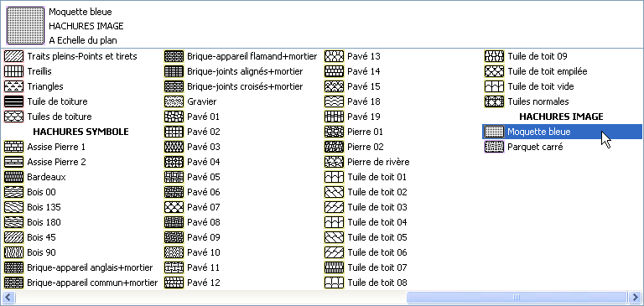Screen dimensions: 644x306
Task: Select "Pavé 19" list entry
Action: click(352, 117)
